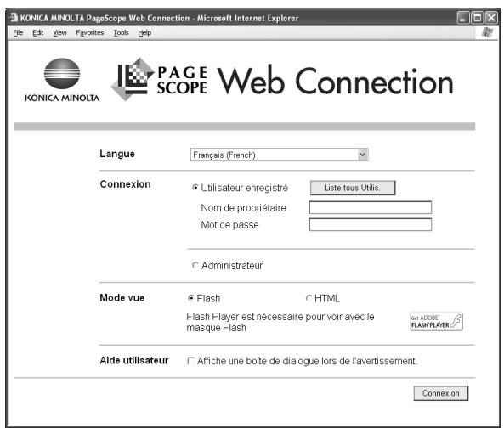This screenshot has width=504, height=428.
Task: Click the Web Connection heading text
Action: [335, 81]
